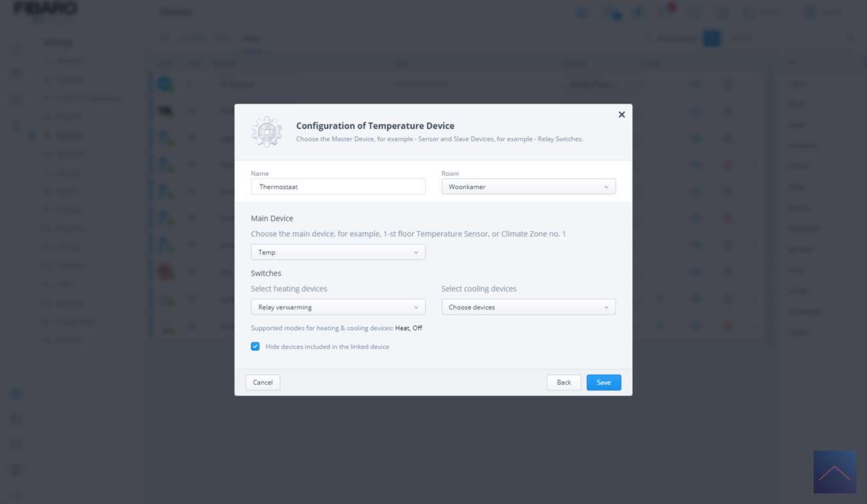Open the heating devices dropdown with Relay verwarming

337,307
